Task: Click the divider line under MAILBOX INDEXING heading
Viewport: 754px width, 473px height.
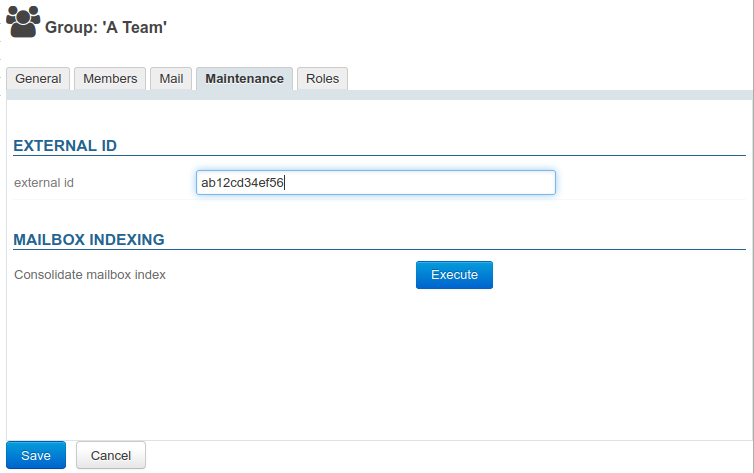Action: tap(400, 249)
